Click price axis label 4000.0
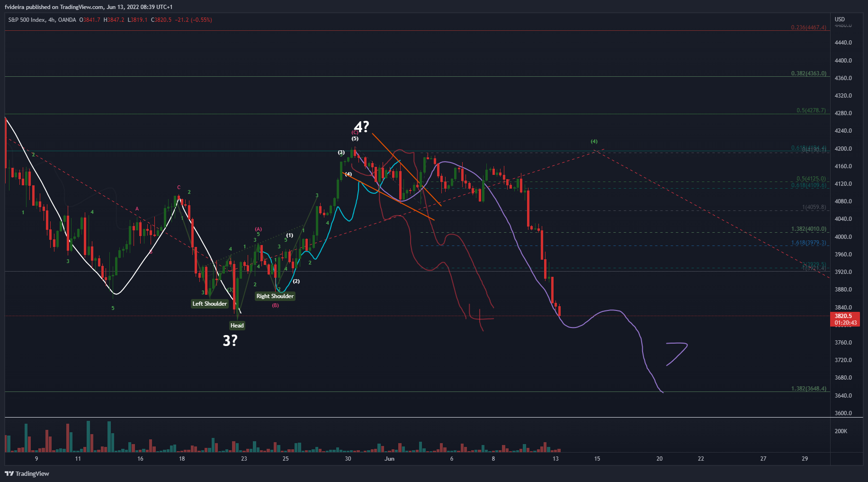The height and width of the screenshot is (482, 868). click(x=843, y=237)
